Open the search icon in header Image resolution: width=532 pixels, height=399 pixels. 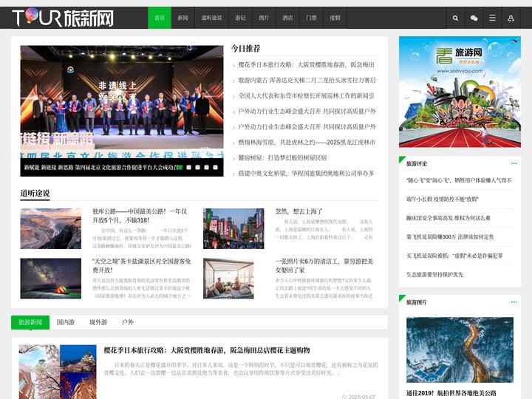click(455, 18)
